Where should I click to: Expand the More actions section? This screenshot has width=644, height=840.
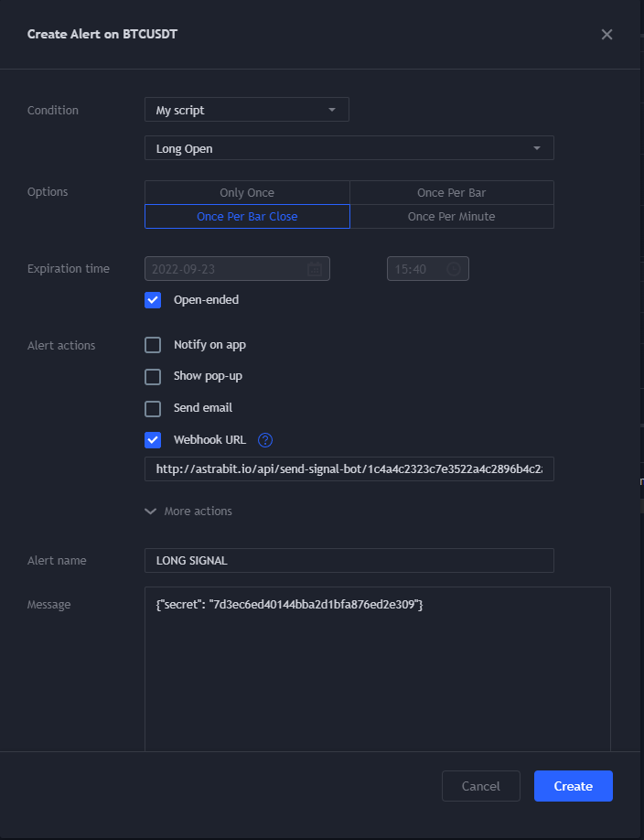click(188, 511)
